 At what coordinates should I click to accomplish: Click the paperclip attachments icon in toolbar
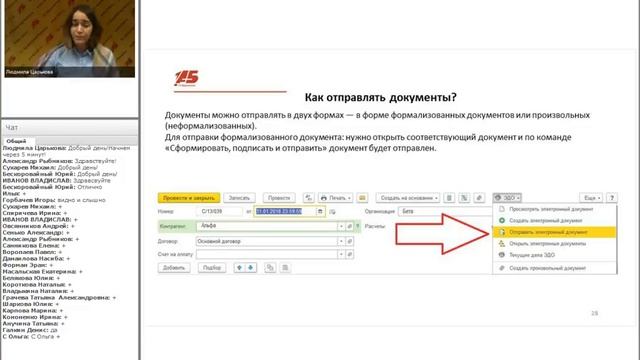pos(479,198)
